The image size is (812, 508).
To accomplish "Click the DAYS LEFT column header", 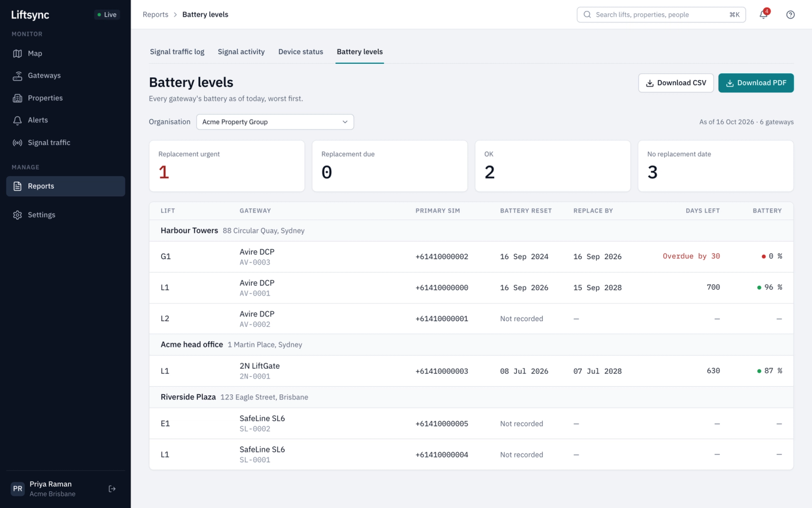I will pos(702,211).
